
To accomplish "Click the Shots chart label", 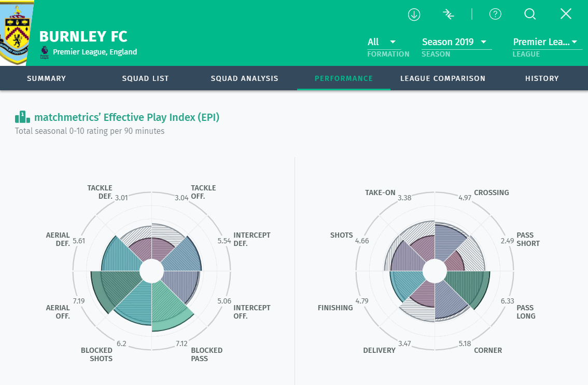I will point(342,235).
